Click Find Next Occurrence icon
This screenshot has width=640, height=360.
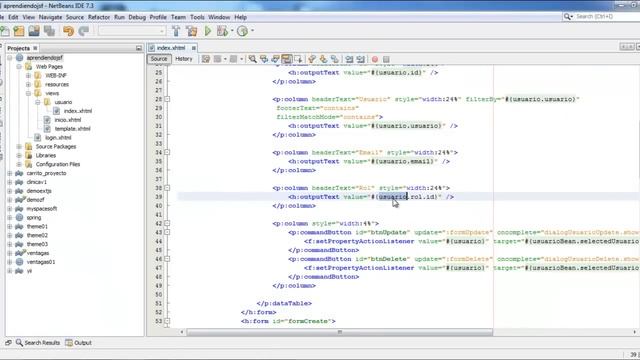point(276,59)
